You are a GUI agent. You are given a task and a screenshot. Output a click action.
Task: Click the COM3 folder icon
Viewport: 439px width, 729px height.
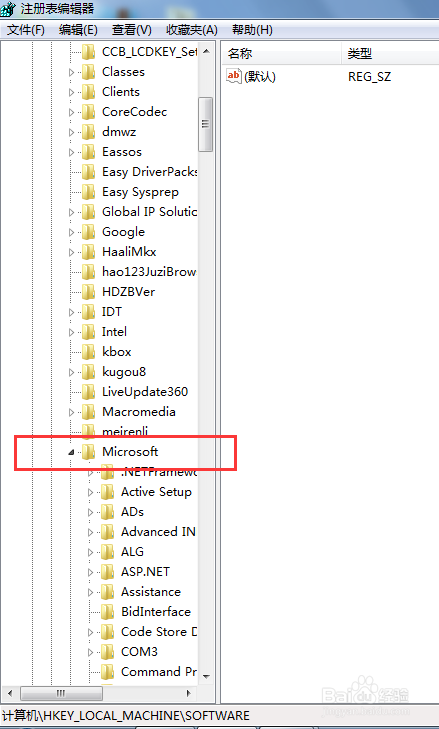[x=107, y=651]
